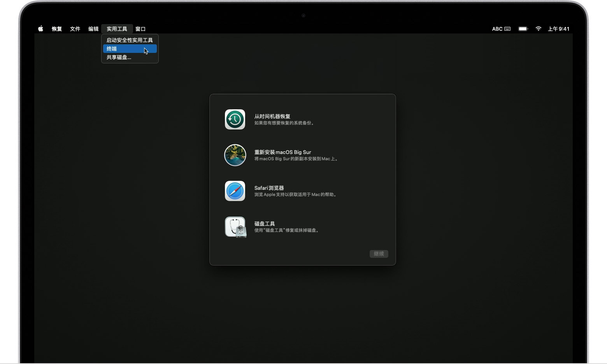Click the clock showing 上午 9:41
Viewport: 607px width, 364px height.
(x=558, y=29)
